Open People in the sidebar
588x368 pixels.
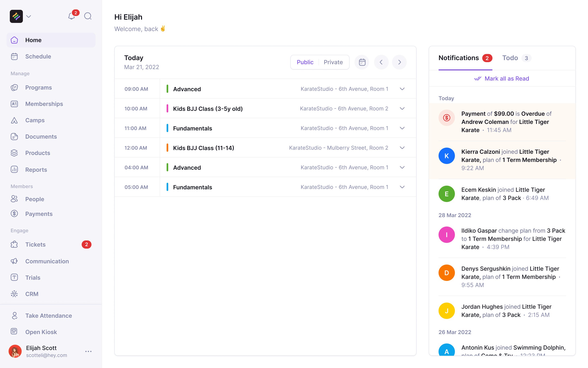[x=51, y=199]
